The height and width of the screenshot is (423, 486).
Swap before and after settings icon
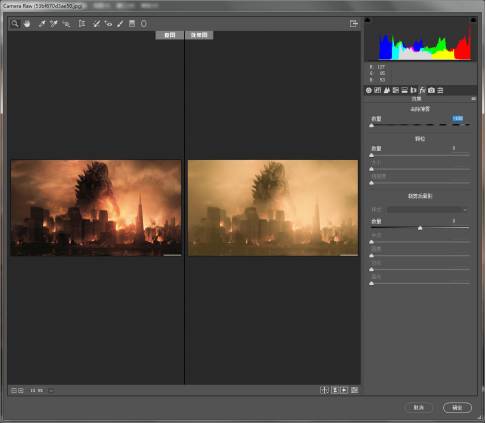click(335, 390)
